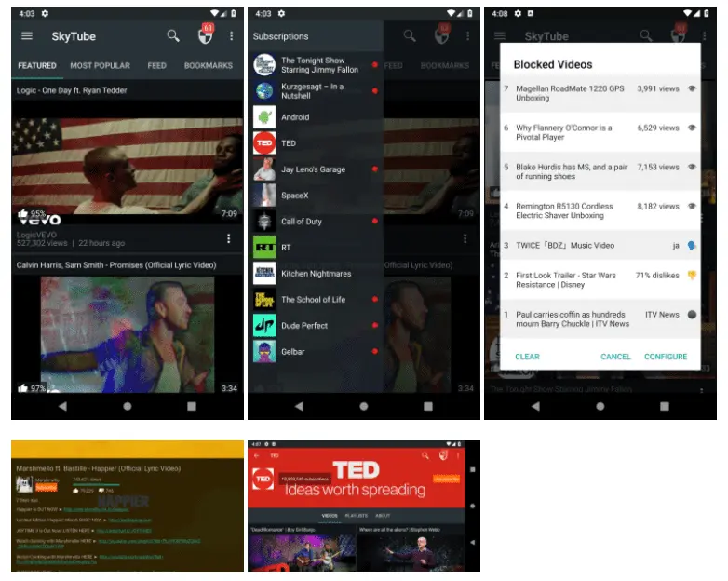Tap the thumbs-down icon on Marshmello Happier video
728x581 pixels.
[101, 490]
